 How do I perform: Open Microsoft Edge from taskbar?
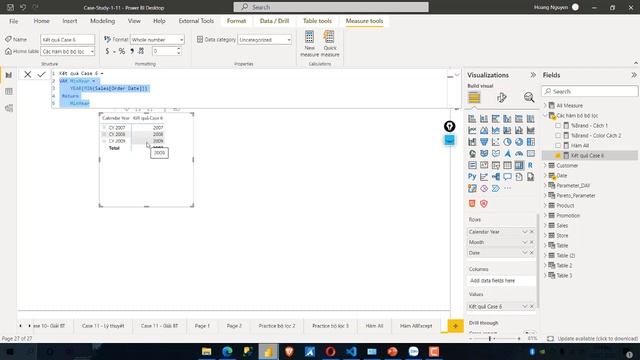click(227, 351)
